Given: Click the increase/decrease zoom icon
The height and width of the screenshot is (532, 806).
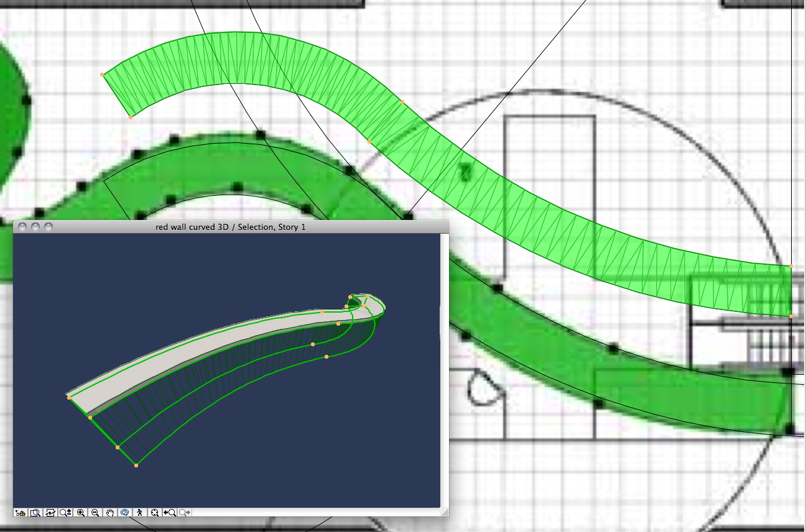Looking at the screenshot, I should point(65,513).
